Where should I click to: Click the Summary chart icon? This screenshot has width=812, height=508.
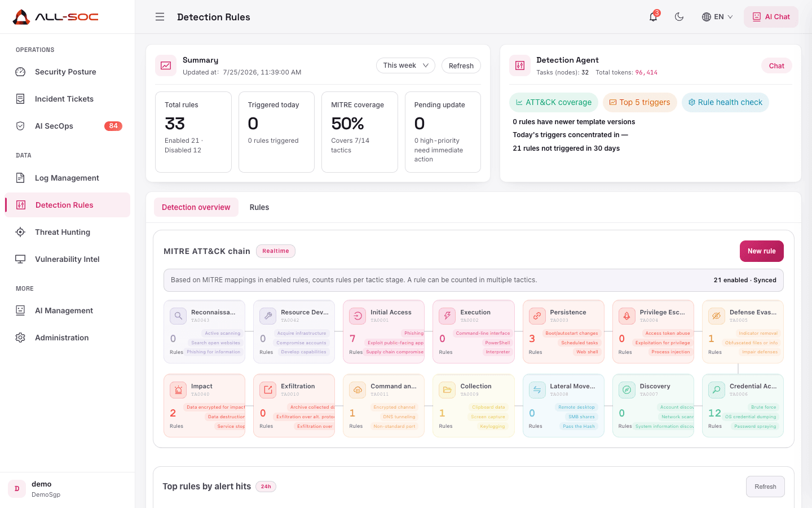click(x=166, y=65)
